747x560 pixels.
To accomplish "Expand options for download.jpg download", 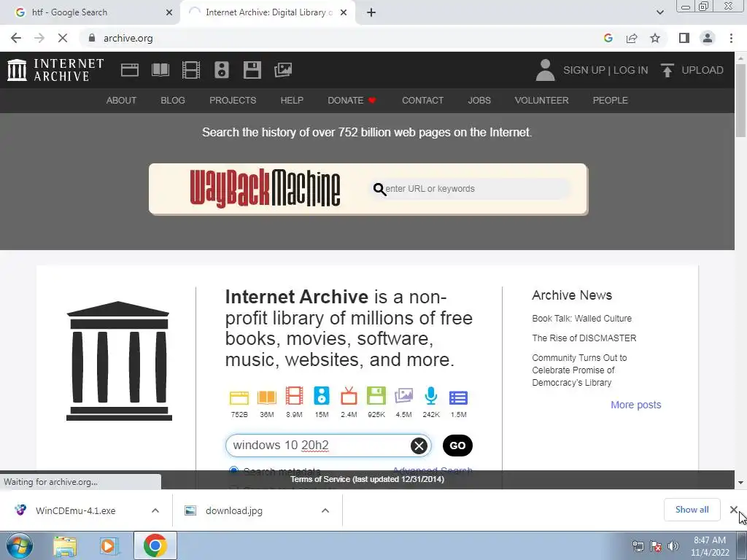I will pyautogui.click(x=325, y=510).
